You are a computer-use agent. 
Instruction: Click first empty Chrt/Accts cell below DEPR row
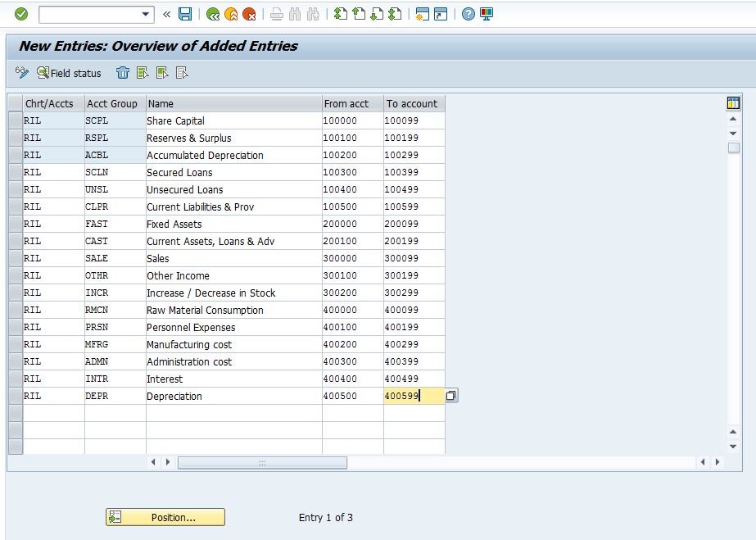53,413
